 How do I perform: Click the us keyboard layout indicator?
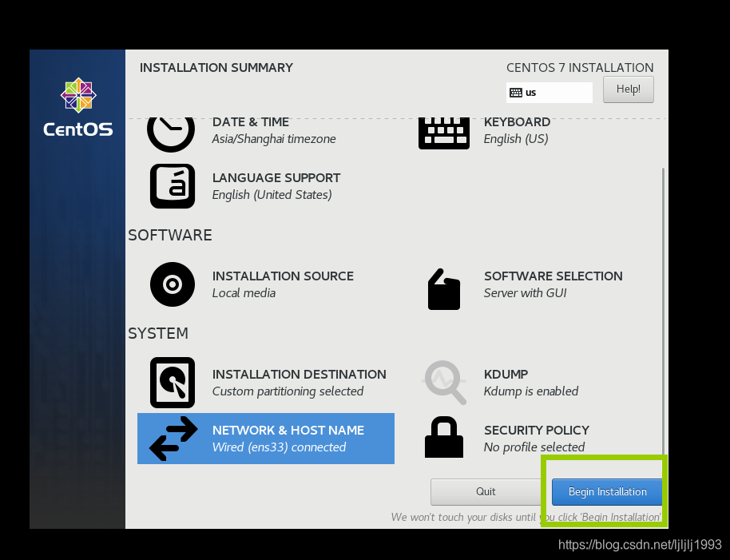[549, 93]
